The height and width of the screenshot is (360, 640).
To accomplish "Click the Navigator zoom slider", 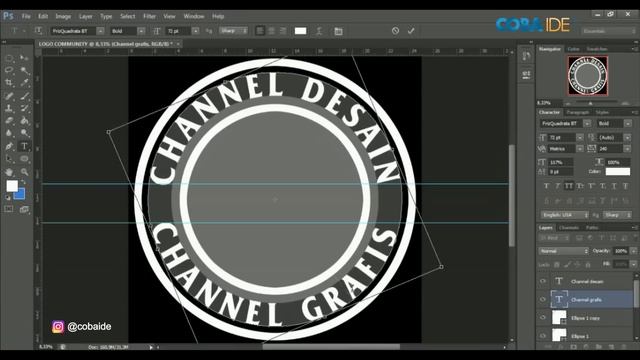I will click(590, 103).
